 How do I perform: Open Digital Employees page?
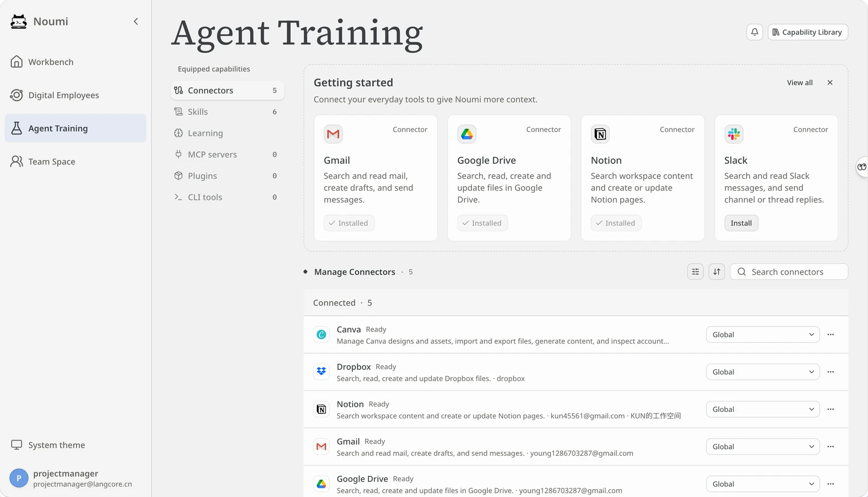pos(75,95)
